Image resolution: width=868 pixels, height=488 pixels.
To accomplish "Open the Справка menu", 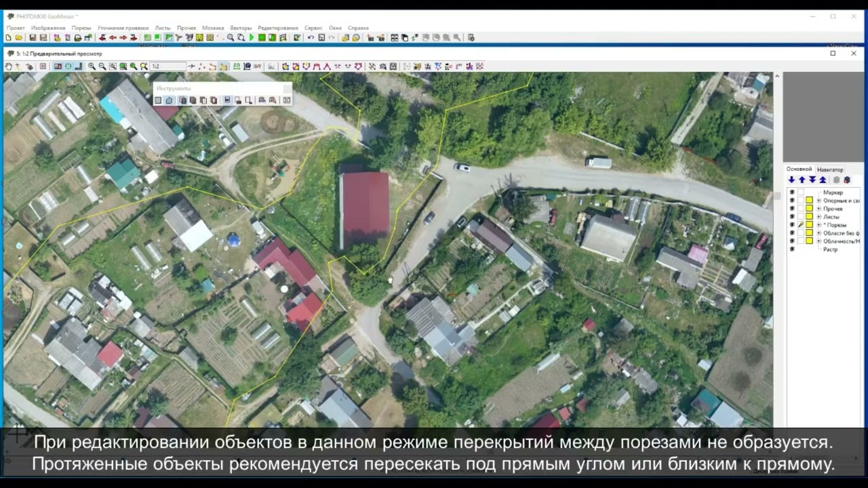I will pos(359,28).
